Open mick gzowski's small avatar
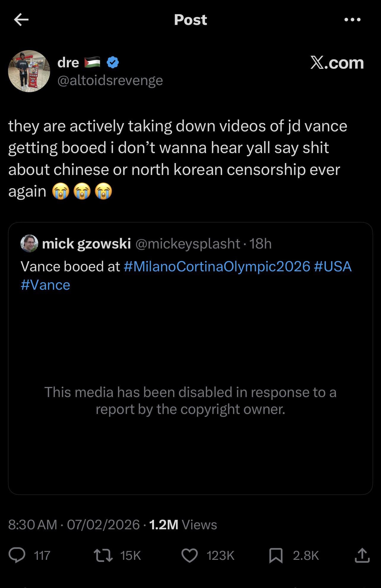The height and width of the screenshot is (588, 381). (x=29, y=244)
